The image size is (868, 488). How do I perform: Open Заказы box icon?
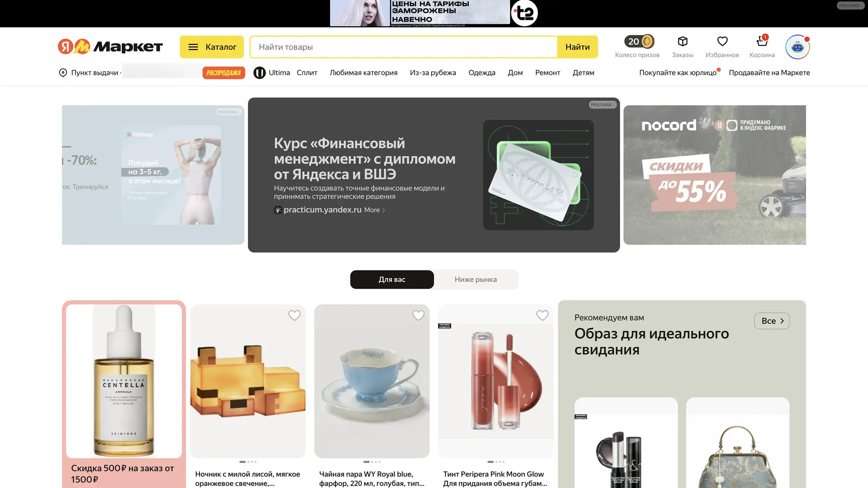pyautogui.click(x=682, y=42)
